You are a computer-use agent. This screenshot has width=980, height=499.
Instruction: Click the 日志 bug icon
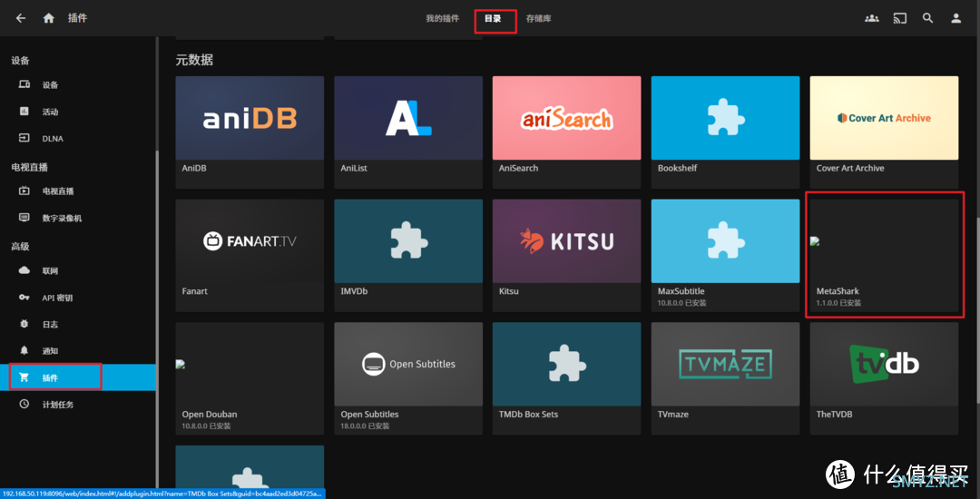click(x=24, y=324)
